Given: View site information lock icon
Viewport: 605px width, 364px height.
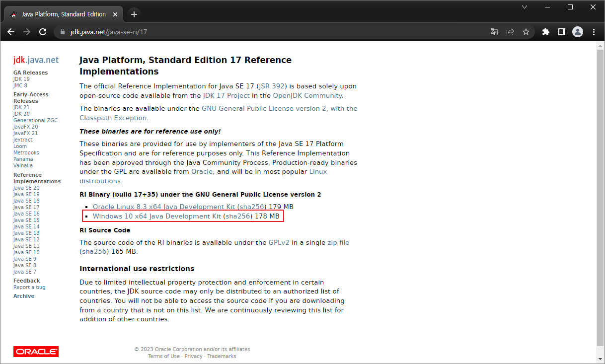Looking at the screenshot, I should [63, 32].
